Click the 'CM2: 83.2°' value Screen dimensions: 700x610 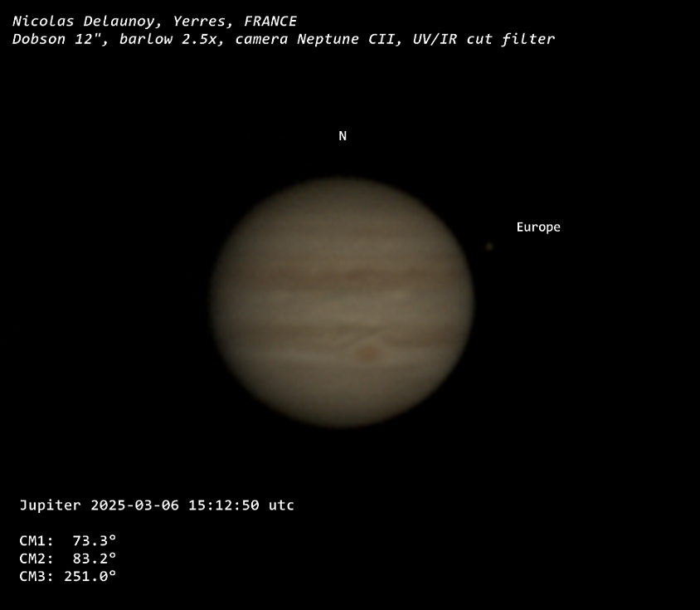[68, 559]
